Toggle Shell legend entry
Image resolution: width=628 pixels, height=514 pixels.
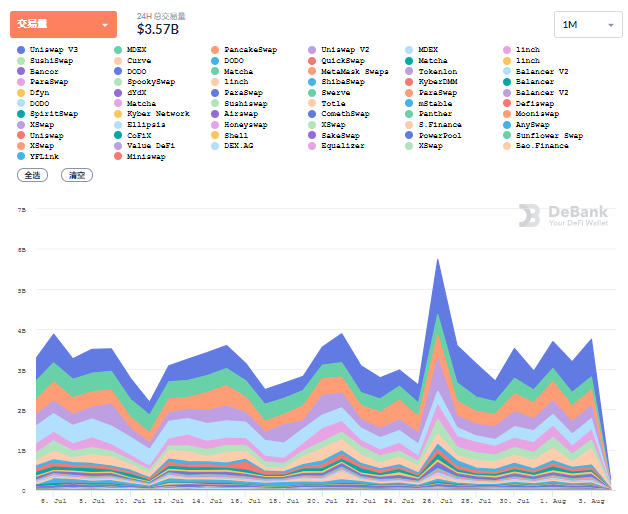point(229,135)
